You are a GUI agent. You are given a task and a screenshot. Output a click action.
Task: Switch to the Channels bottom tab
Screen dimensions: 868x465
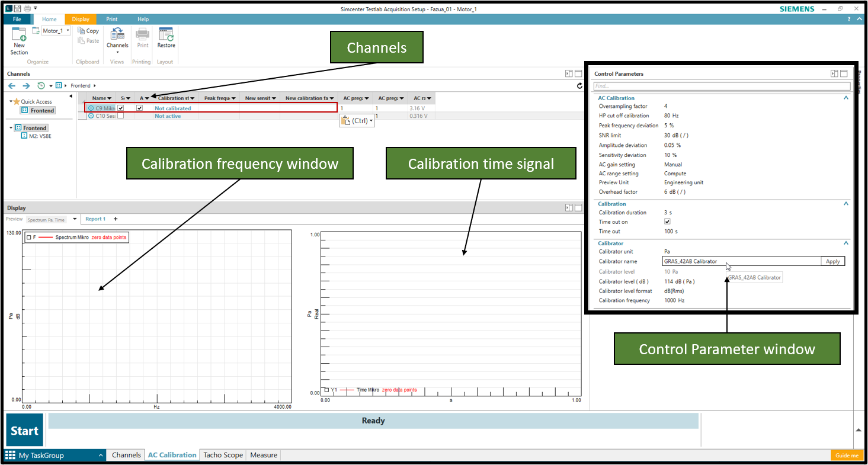[x=127, y=455]
